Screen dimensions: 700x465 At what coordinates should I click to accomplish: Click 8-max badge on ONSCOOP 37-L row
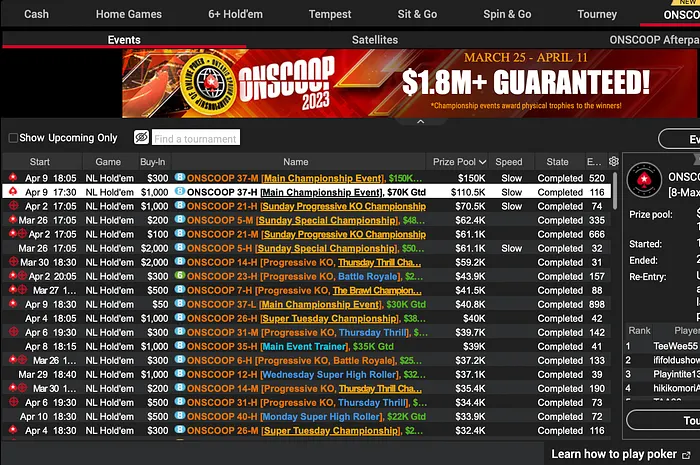pos(179,303)
